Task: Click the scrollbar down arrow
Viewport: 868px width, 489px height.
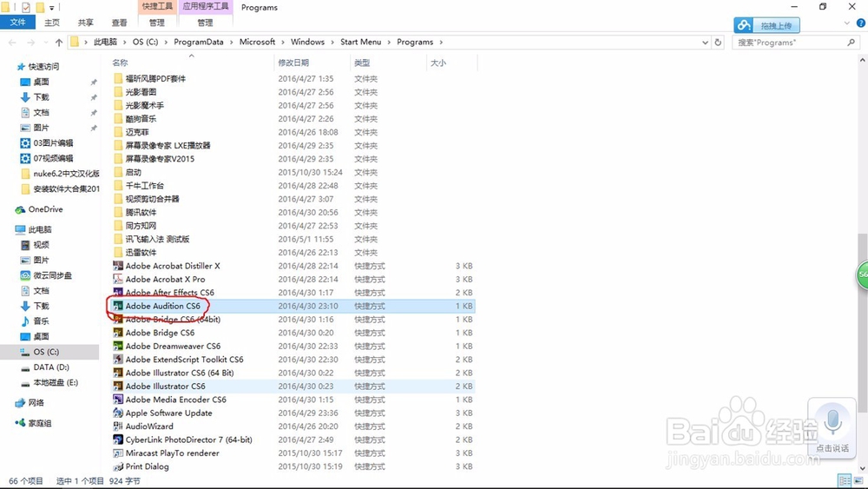Action: pyautogui.click(x=863, y=469)
